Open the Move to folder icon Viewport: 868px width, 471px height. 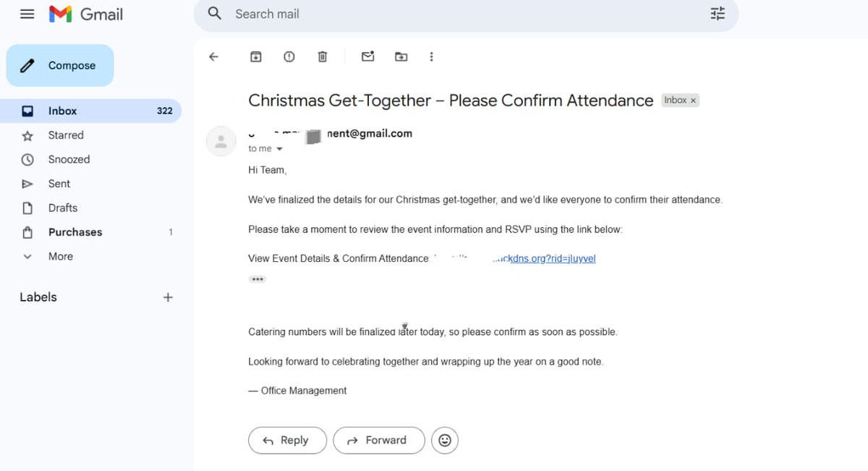pos(401,56)
